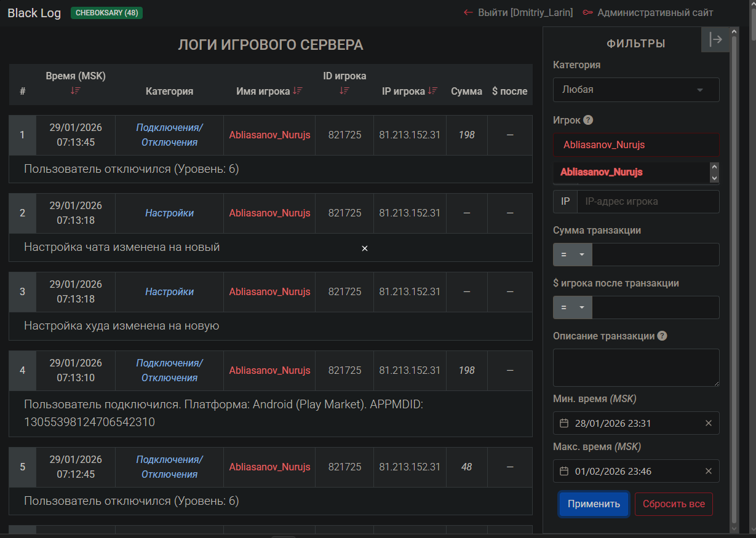Sort by Имя игрока column icon
This screenshot has width=756, height=538.
pos(298,91)
